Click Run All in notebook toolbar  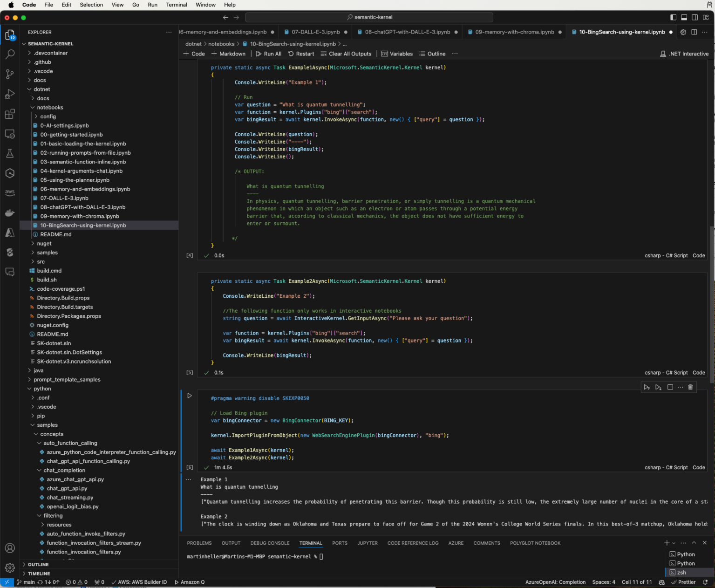[269, 54]
